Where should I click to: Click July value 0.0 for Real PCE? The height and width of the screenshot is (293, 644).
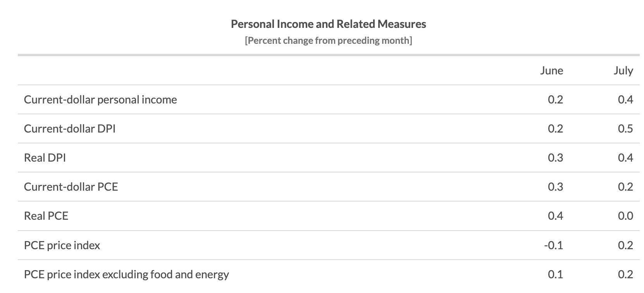625,216
